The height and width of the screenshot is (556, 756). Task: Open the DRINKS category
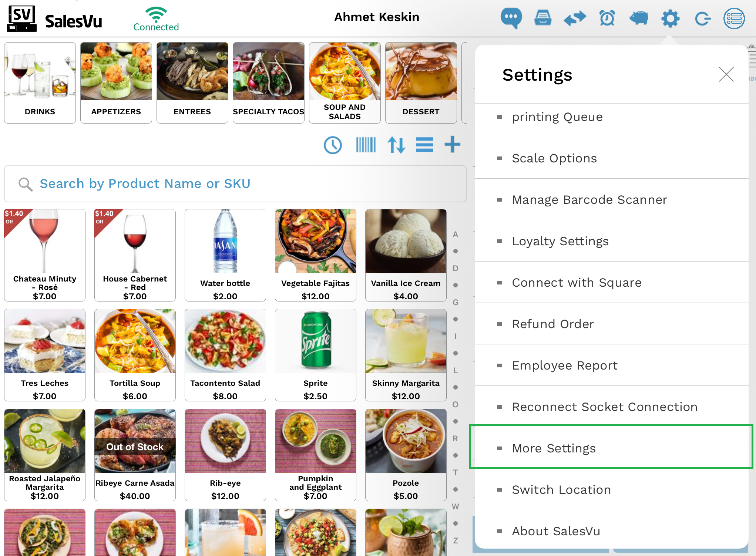pos(40,82)
